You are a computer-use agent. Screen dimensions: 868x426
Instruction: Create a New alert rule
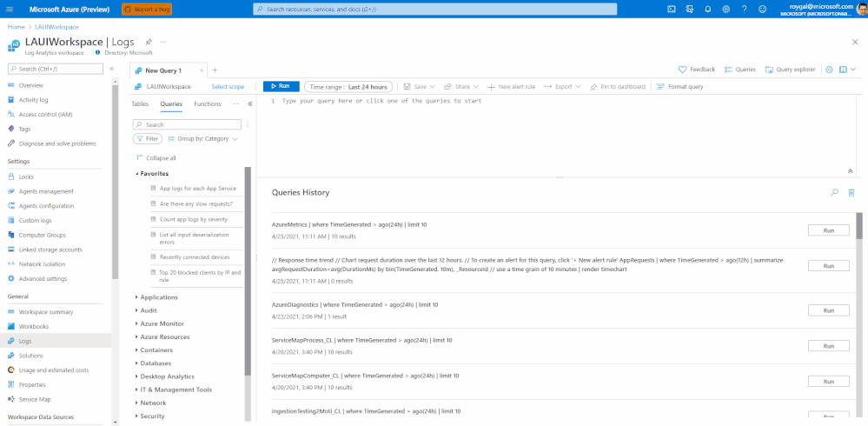tap(511, 87)
